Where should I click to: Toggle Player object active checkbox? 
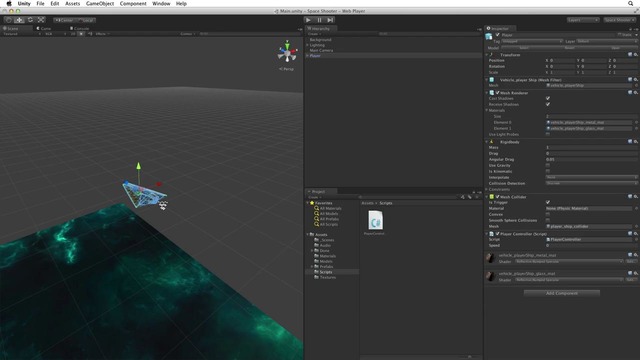coord(498,35)
